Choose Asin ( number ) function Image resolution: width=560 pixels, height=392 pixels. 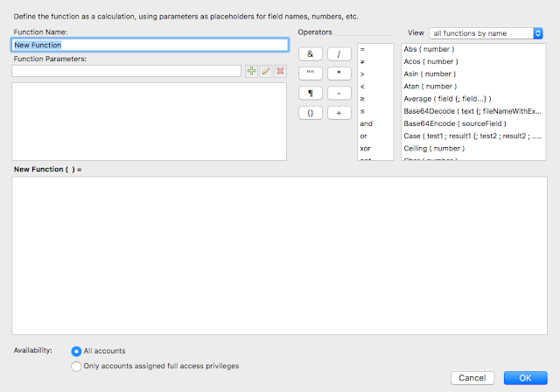[x=473, y=73]
